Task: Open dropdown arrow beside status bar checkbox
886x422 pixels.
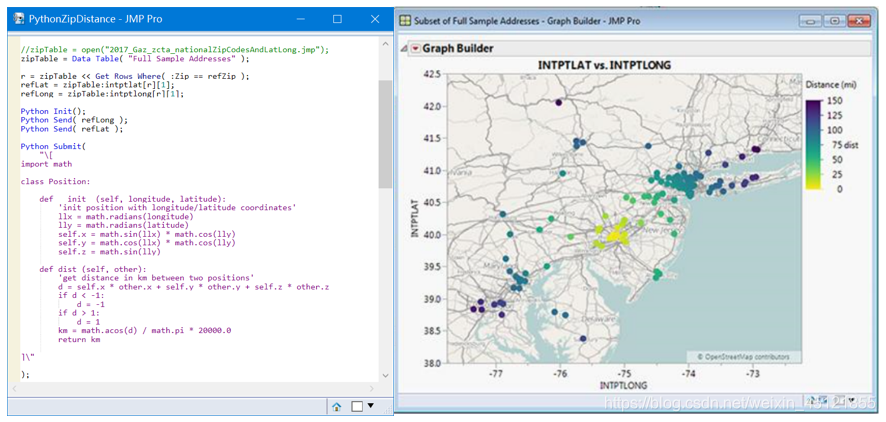Action: coord(371,405)
